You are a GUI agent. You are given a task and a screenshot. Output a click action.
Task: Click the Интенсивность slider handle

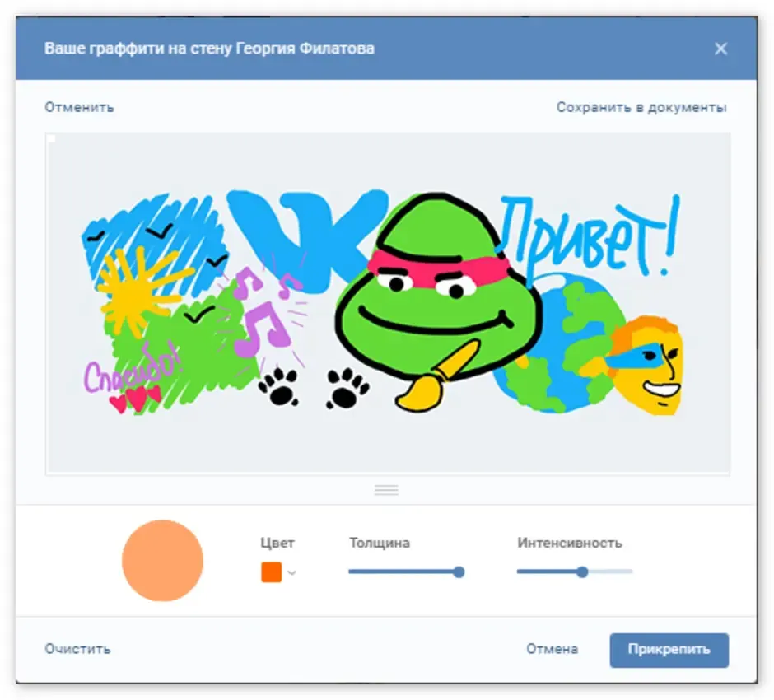tap(582, 572)
